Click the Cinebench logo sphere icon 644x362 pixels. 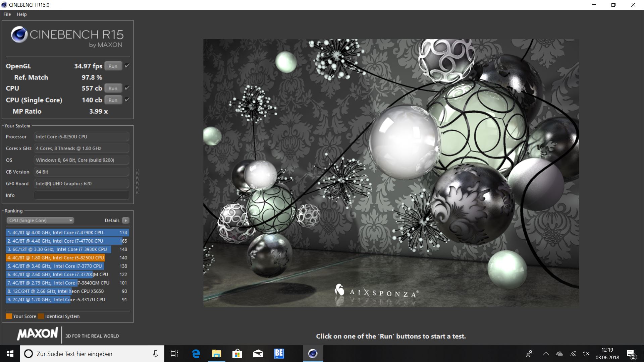coord(19,35)
